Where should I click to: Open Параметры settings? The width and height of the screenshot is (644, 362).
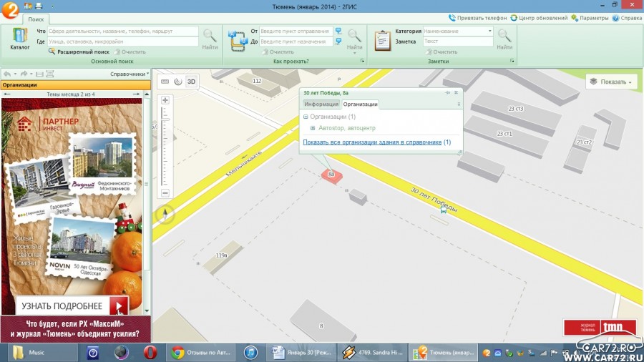(590, 18)
